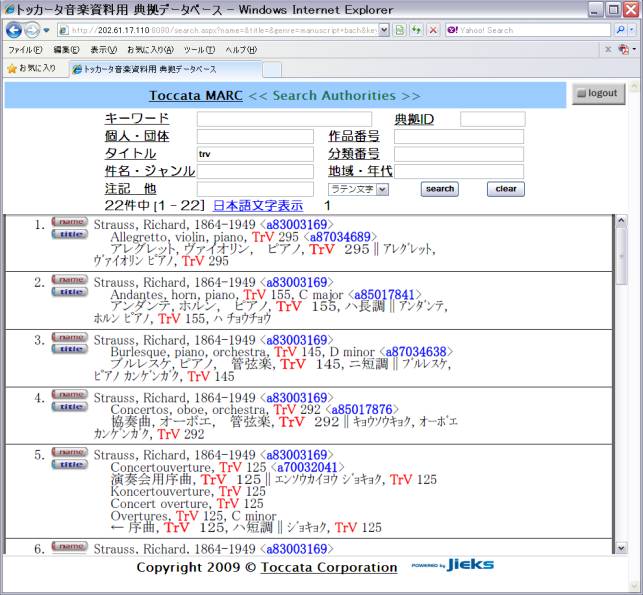Screen dimensions: 643x595
Task: Click the magnifier search icon
Action: [620, 30]
